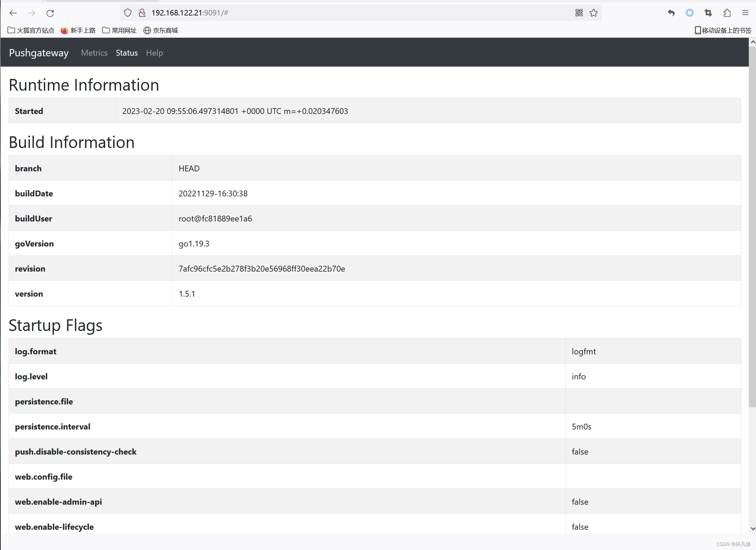
Task: Select the Status nav item
Action: tap(127, 53)
